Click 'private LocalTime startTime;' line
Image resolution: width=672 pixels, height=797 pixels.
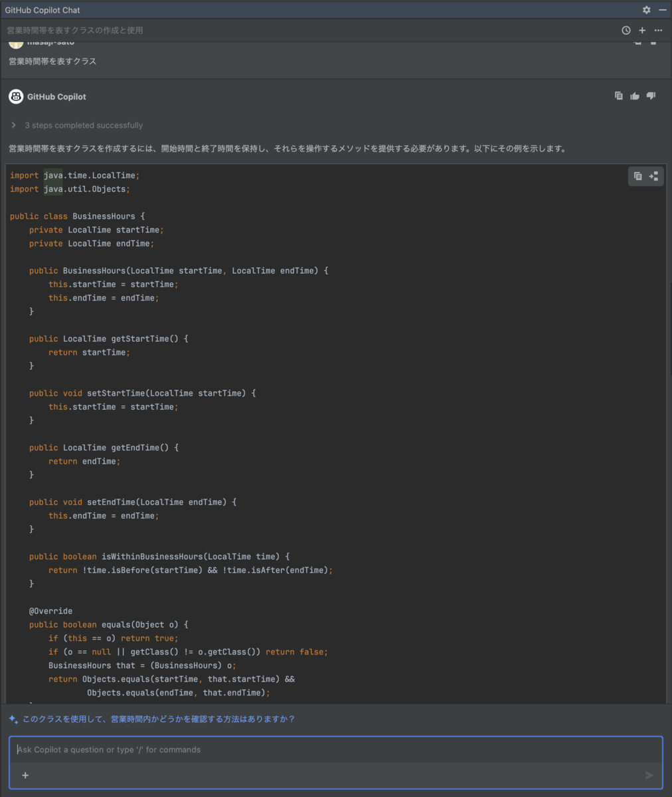96,230
